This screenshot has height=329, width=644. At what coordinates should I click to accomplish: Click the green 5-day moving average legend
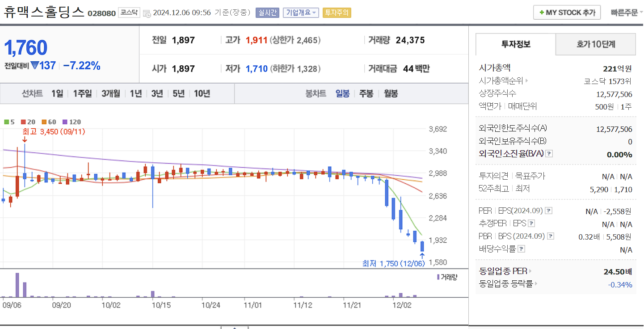tap(9, 122)
